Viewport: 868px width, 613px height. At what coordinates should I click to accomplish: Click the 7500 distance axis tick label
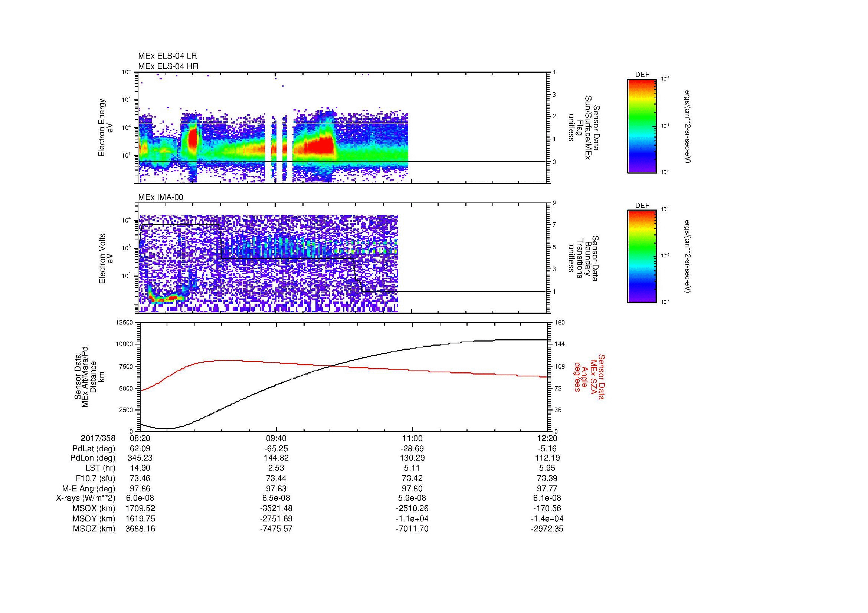click(x=126, y=366)
